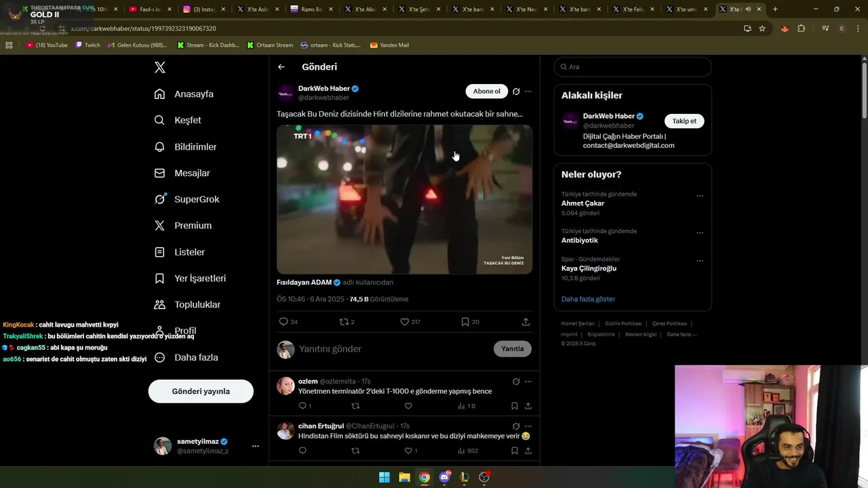Screen dimensions: 868x488
Task: Click the Ara search field
Action: point(633,67)
